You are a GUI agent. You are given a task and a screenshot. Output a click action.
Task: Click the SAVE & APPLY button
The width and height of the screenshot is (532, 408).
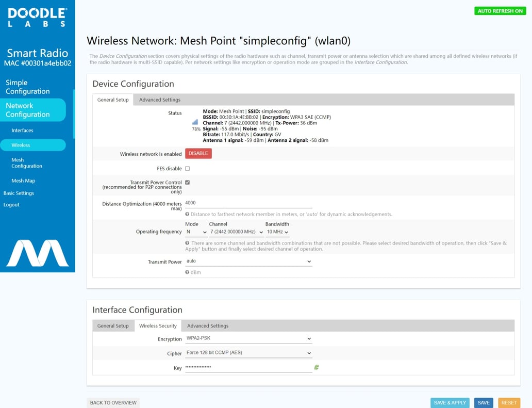450,402
